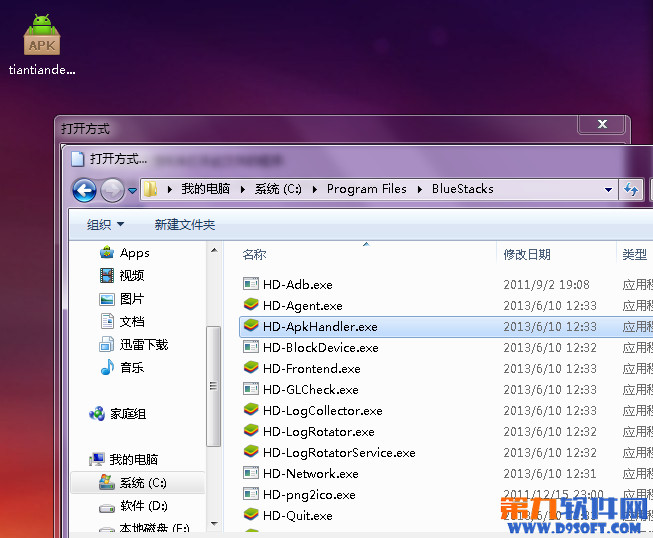The width and height of the screenshot is (653, 538).
Task: Click date 2011/9/2 19:08 of HD-Adb.exe
Action: [x=546, y=285]
